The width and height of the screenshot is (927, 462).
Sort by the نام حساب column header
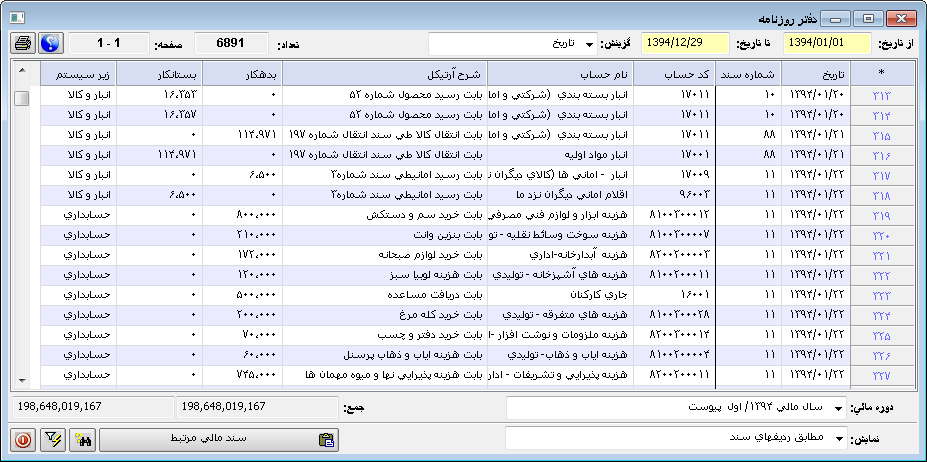point(562,74)
